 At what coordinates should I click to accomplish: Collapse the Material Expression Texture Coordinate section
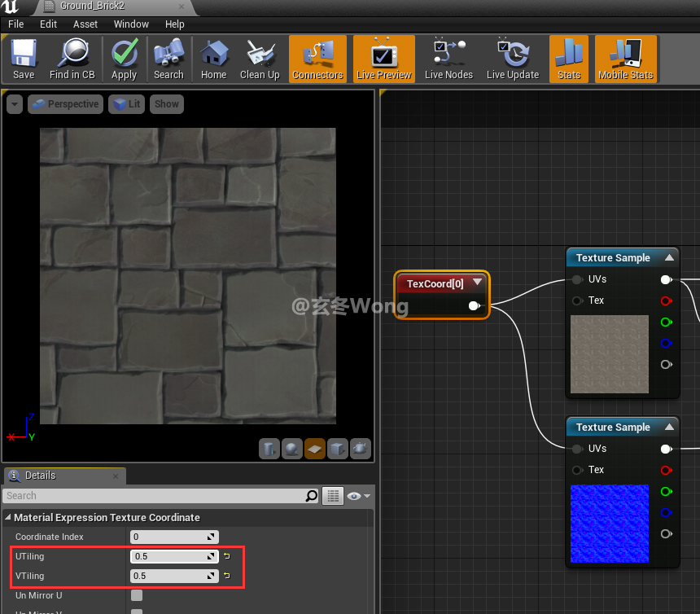pyautogui.click(x=7, y=517)
